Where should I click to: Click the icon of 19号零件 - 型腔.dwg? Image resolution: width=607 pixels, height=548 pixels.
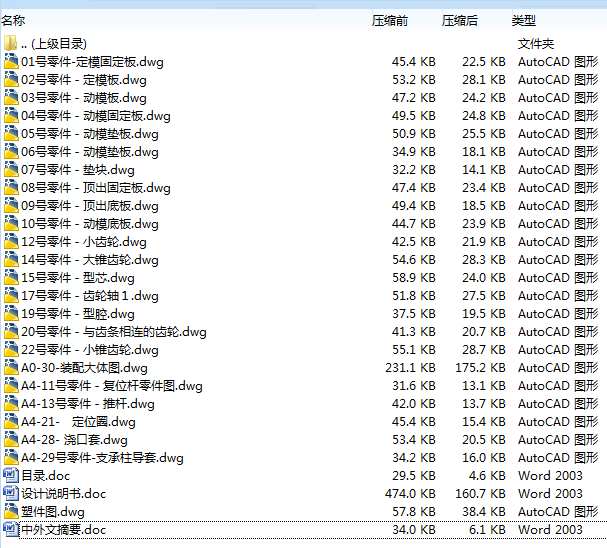point(11,313)
